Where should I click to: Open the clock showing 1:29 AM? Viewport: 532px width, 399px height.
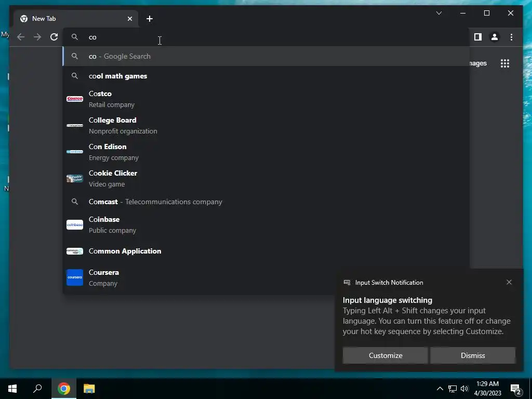487,389
